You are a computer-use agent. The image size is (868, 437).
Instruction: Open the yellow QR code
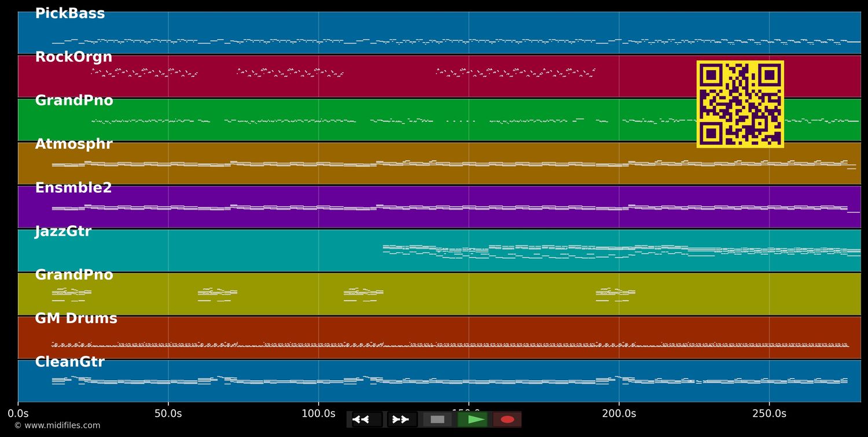click(x=740, y=104)
